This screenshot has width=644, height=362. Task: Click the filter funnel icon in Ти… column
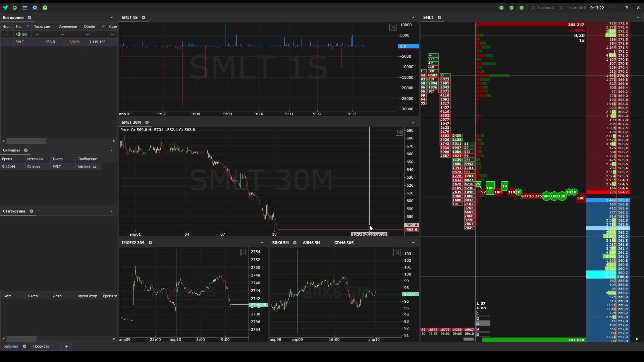coord(28,26)
